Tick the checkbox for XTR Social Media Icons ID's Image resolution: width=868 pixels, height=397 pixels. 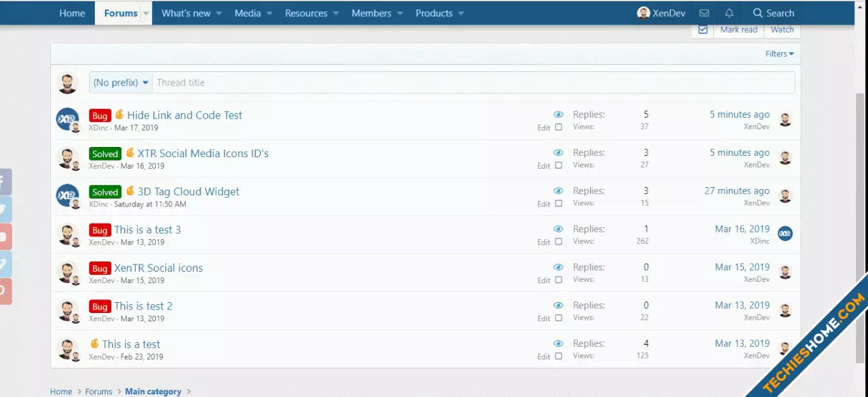click(x=559, y=165)
